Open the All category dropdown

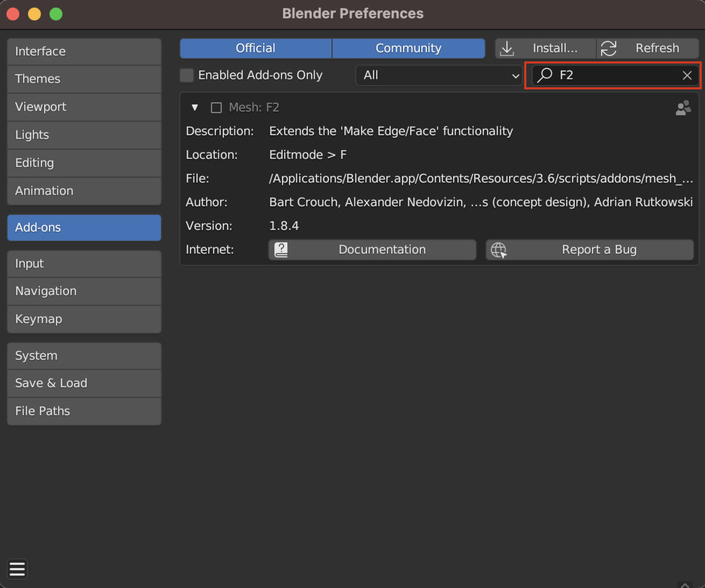tap(439, 75)
